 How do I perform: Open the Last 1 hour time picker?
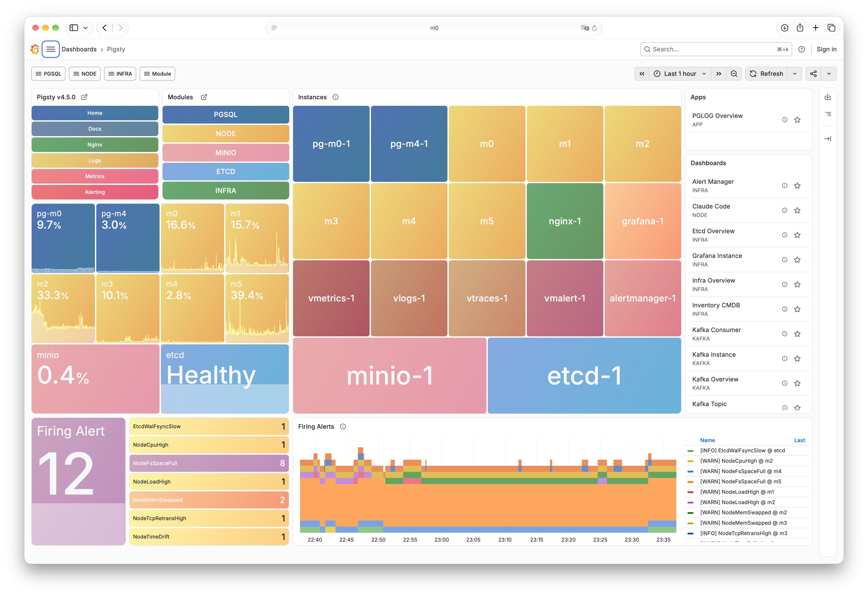[x=680, y=73]
